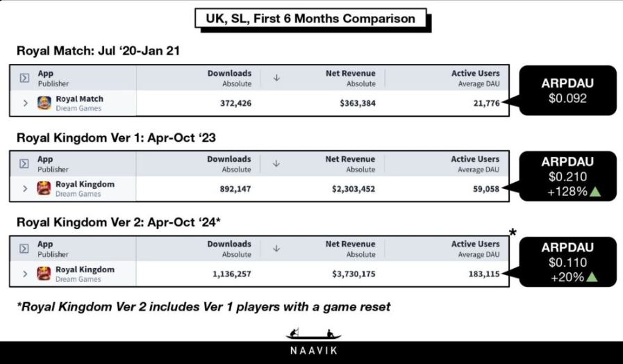The width and height of the screenshot is (623, 364).
Task: Click expand-all icon in Royal Kingdom Ver 1 header
Action: (x=24, y=164)
